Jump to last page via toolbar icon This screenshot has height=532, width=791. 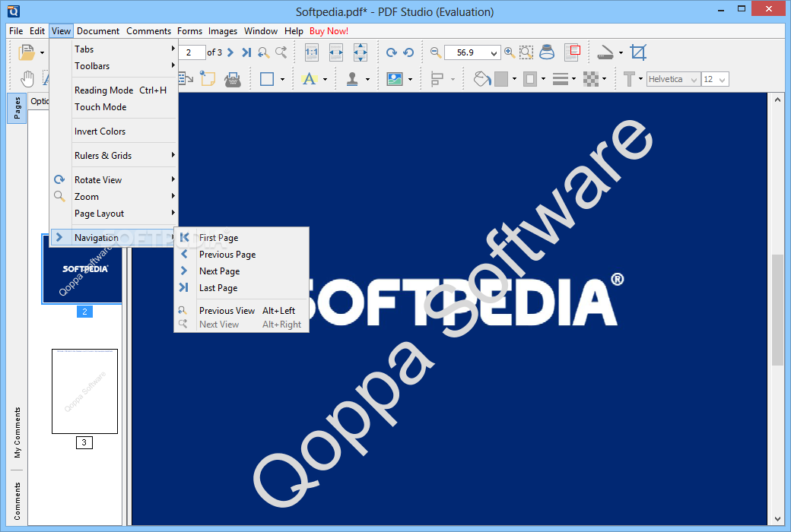coord(246,52)
